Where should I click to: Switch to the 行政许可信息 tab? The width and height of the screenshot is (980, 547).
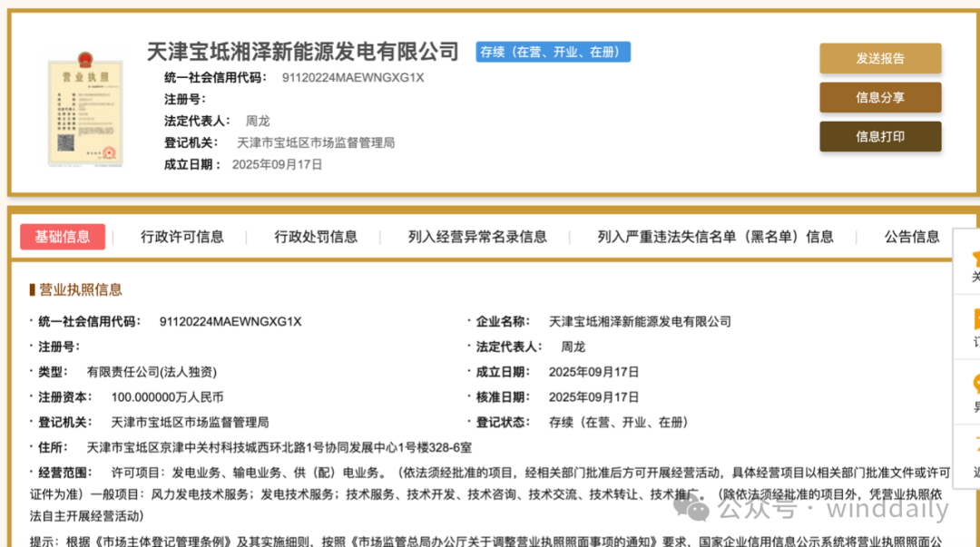[x=181, y=237]
